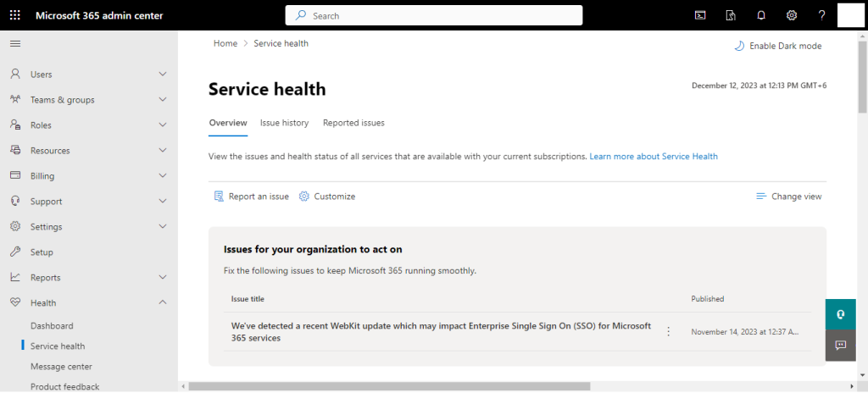Open the WebKit update SSO issue
This screenshot has width=868, height=393.
[441, 331]
